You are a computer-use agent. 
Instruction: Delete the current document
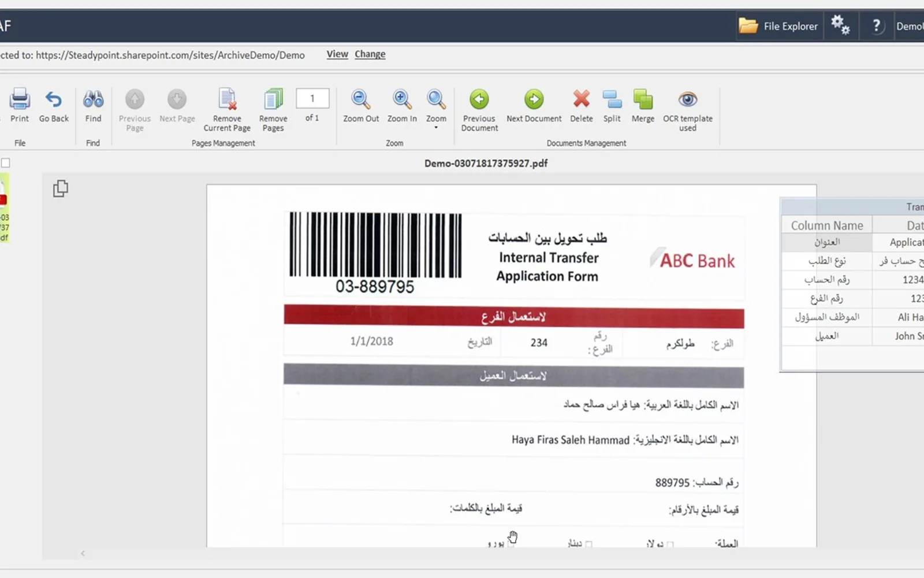tap(582, 105)
